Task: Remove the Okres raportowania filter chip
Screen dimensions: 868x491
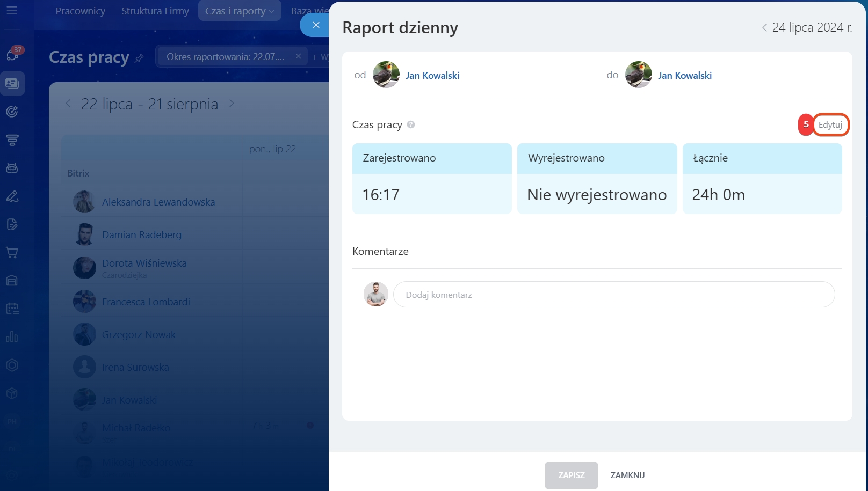Action: tap(298, 56)
